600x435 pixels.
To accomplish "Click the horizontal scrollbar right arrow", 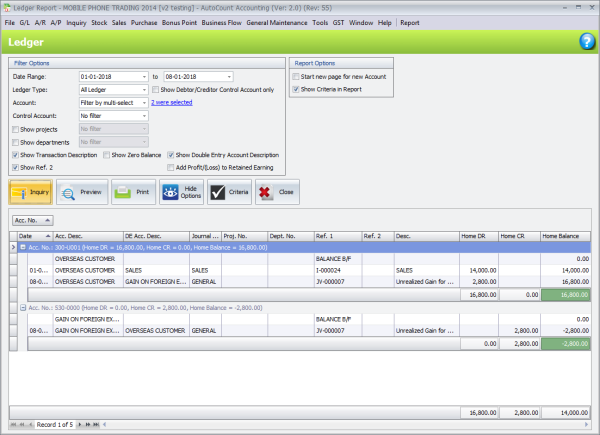I will tap(586, 424).
